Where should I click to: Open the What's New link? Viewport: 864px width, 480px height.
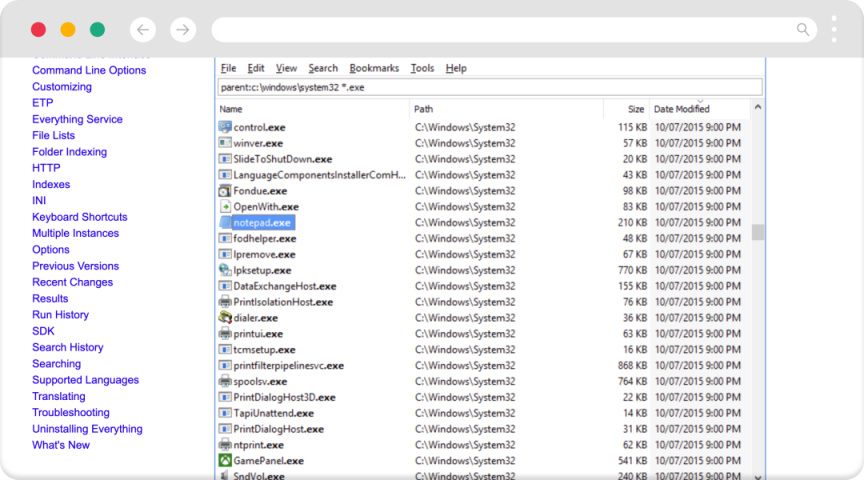coord(61,445)
